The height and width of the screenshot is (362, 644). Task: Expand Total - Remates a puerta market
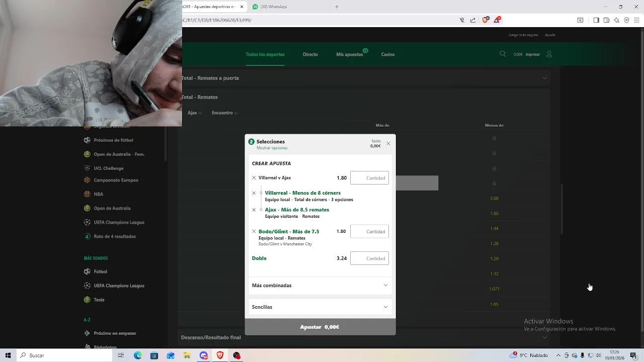pos(365,78)
